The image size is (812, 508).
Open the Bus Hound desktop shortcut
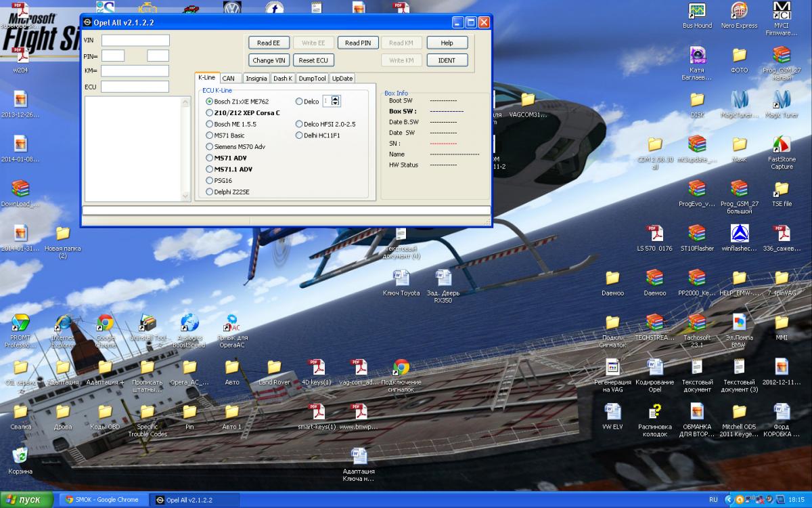697,12
